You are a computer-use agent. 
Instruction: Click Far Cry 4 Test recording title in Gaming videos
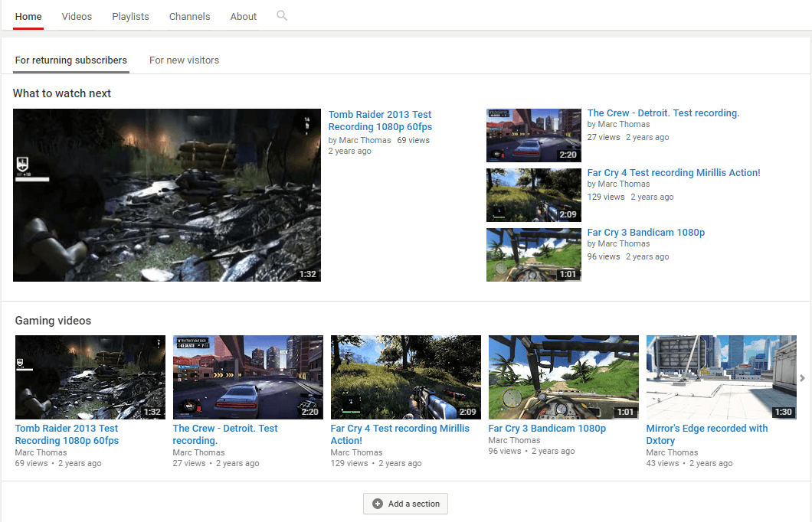tap(400, 435)
